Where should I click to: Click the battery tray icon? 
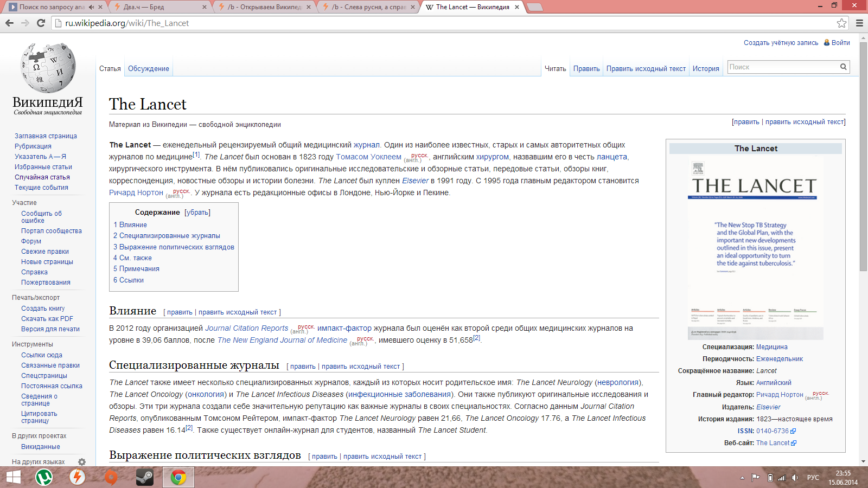770,478
